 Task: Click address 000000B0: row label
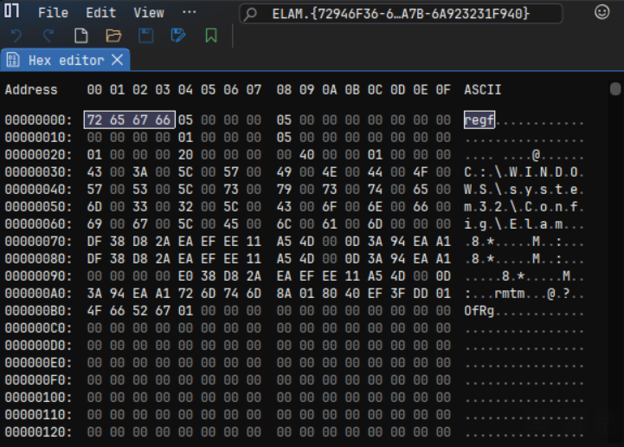[x=38, y=311]
